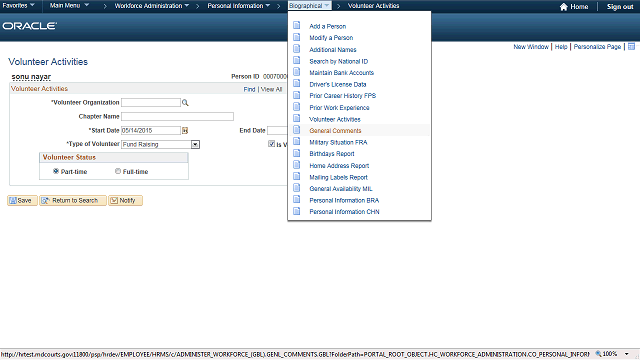Click the document icon beside Search by National ID
This screenshot has width=640, height=360.
(x=297, y=60)
